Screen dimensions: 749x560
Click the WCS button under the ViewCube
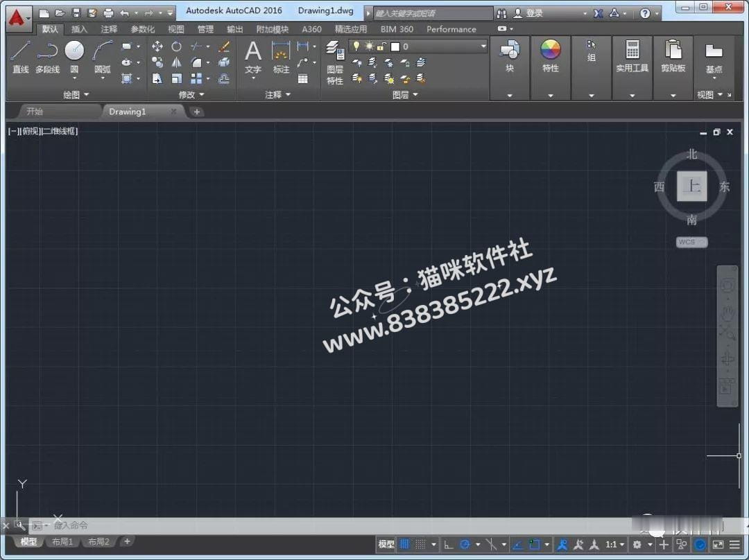(691, 242)
